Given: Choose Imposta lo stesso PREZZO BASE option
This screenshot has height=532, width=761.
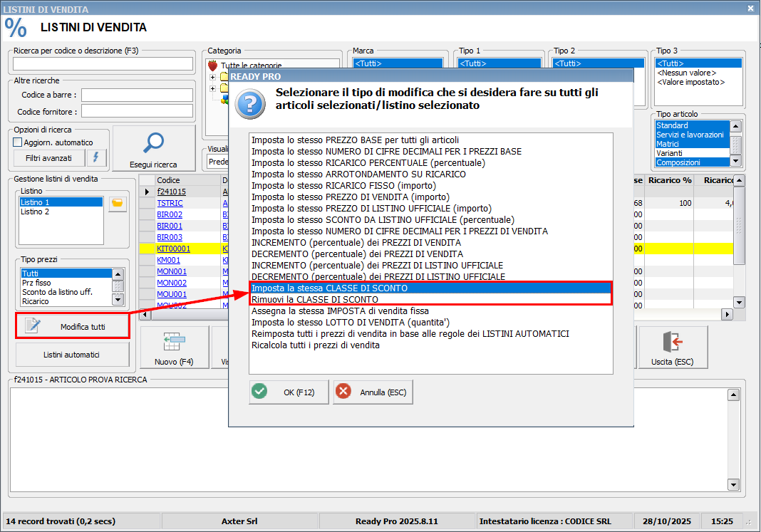Looking at the screenshot, I should point(356,140).
